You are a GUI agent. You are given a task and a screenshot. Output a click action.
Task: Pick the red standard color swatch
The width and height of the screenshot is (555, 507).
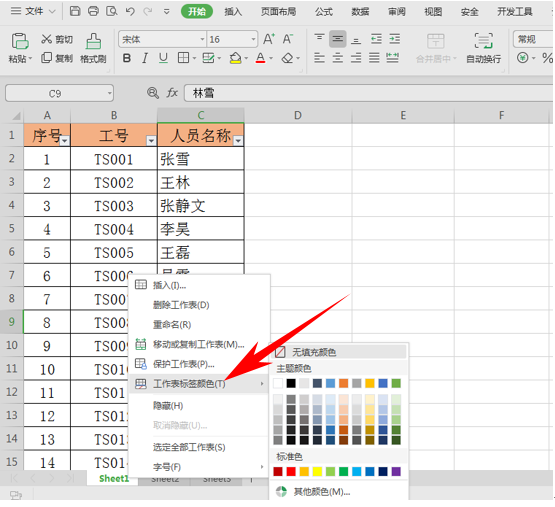291,471
